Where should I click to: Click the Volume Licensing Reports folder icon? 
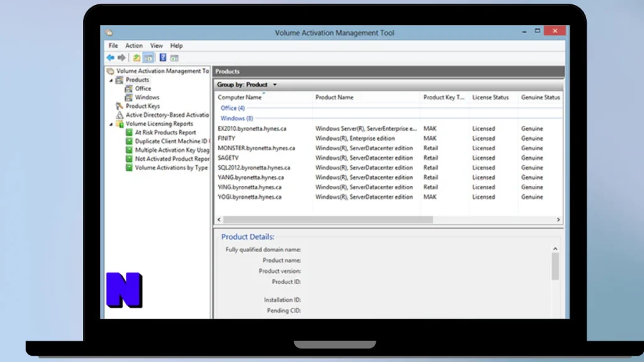pyautogui.click(x=119, y=124)
